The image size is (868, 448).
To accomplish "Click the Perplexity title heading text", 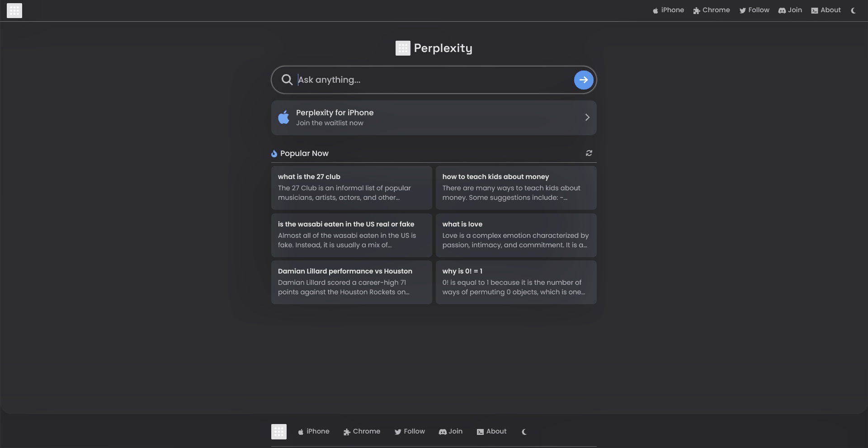I will click(x=443, y=48).
